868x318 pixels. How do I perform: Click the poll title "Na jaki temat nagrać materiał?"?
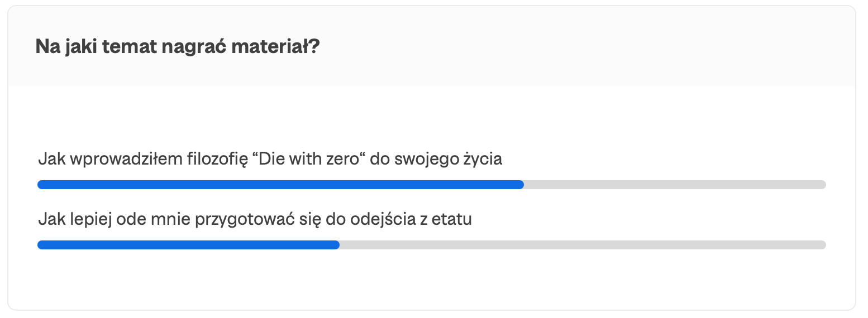point(177,46)
